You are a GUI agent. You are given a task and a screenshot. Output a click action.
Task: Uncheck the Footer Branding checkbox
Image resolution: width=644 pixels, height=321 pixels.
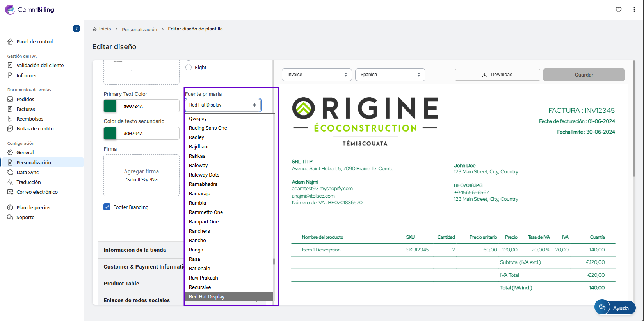(x=107, y=207)
